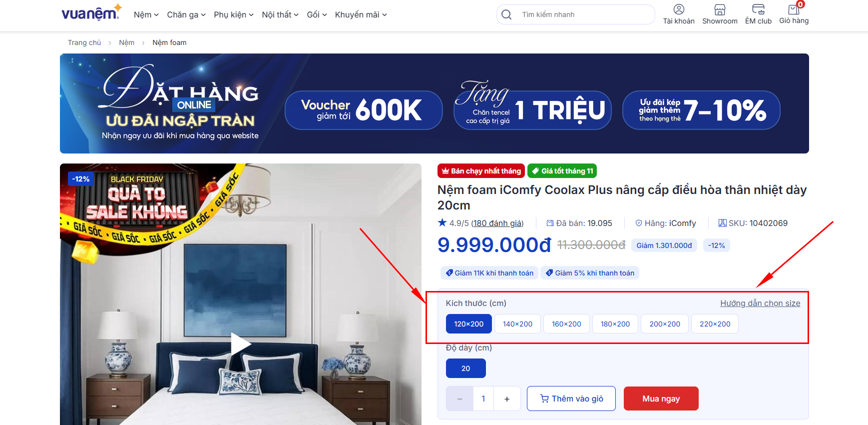Viewport: 868px width, 425px height.
Task: Open the EM club card icon
Action: (x=758, y=9)
